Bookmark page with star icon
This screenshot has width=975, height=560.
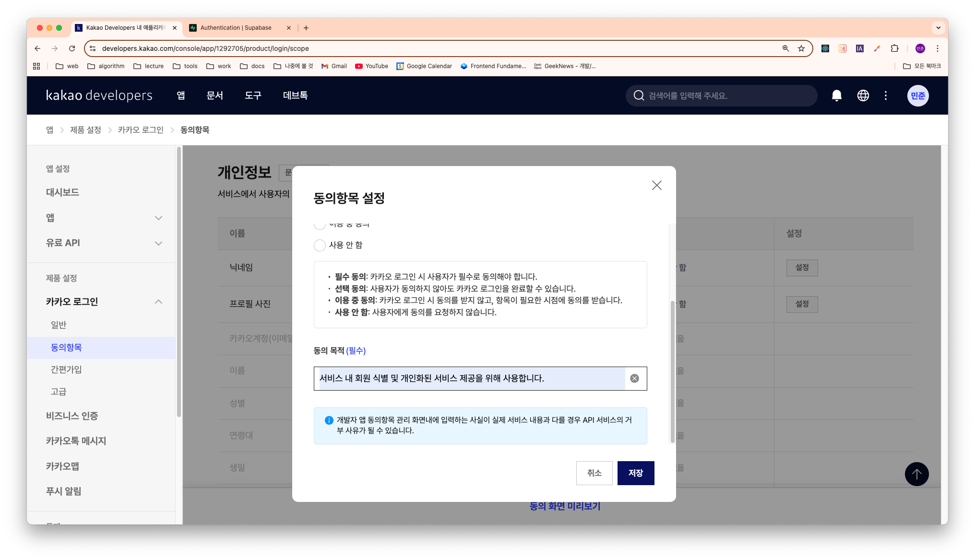point(801,48)
